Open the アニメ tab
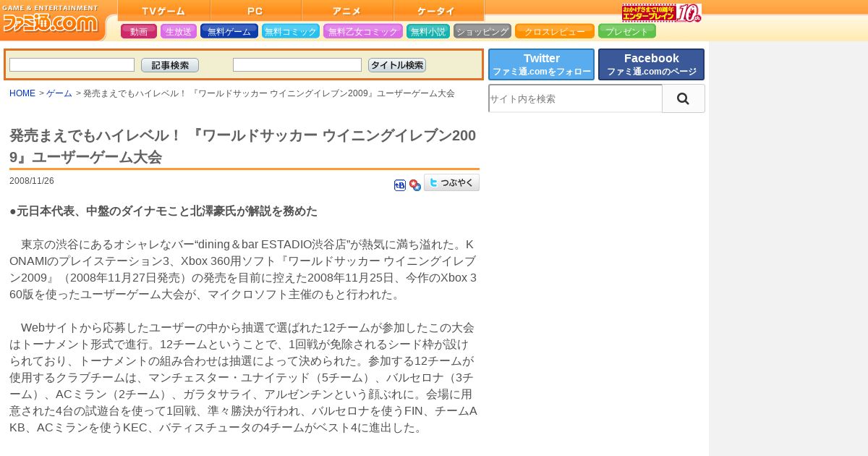868x456 pixels. [x=347, y=11]
